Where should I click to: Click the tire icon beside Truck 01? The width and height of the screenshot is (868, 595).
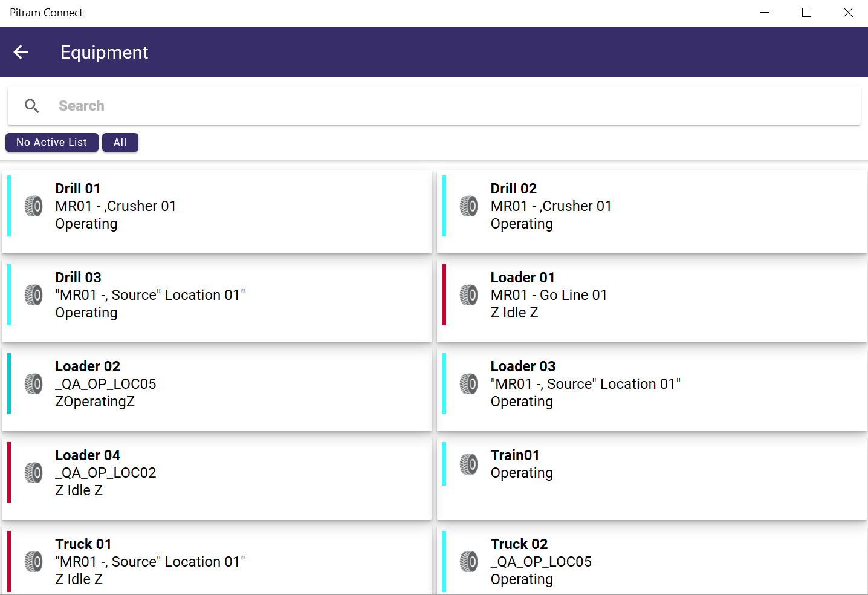pos(34,562)
